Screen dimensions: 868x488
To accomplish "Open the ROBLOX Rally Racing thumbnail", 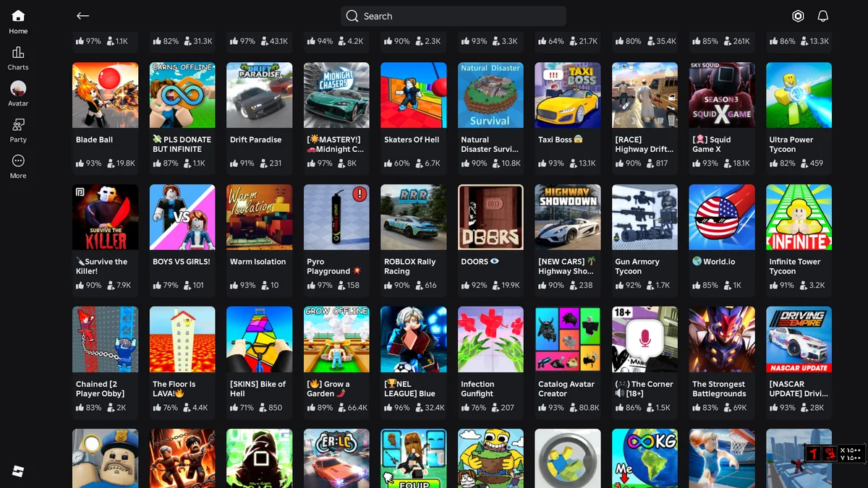I will click(414, 217).
